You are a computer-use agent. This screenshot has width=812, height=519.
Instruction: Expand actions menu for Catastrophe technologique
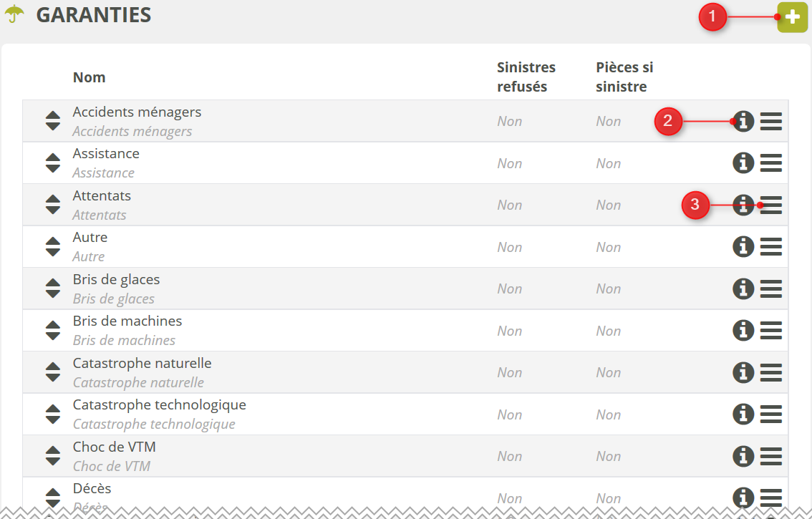(x=770, y=414)
